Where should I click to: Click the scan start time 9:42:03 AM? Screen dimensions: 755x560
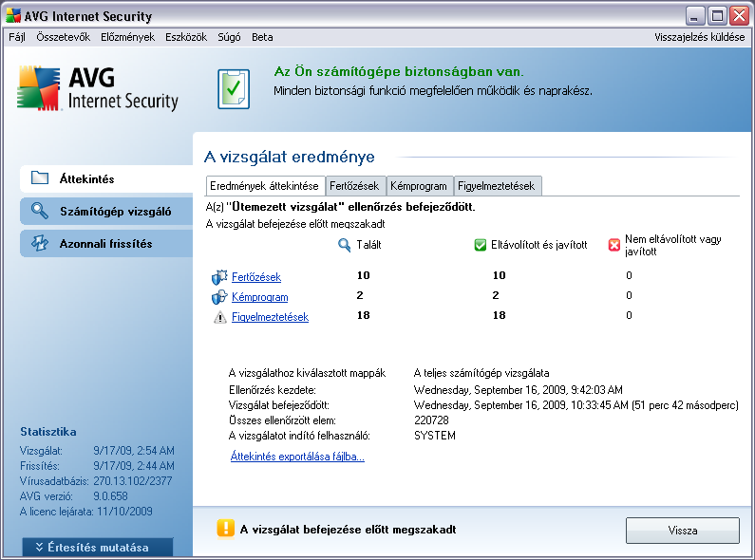coord(596,390)
